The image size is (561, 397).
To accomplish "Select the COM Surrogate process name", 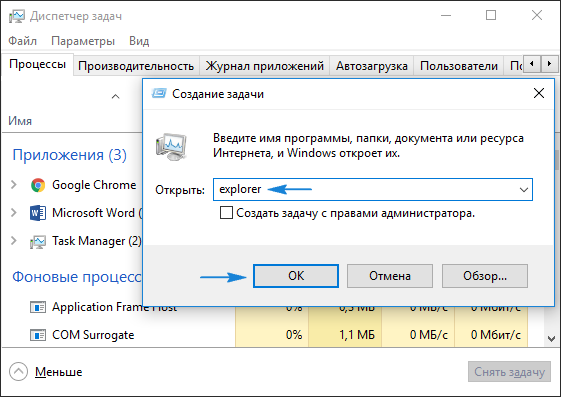I will coord(93,335).
